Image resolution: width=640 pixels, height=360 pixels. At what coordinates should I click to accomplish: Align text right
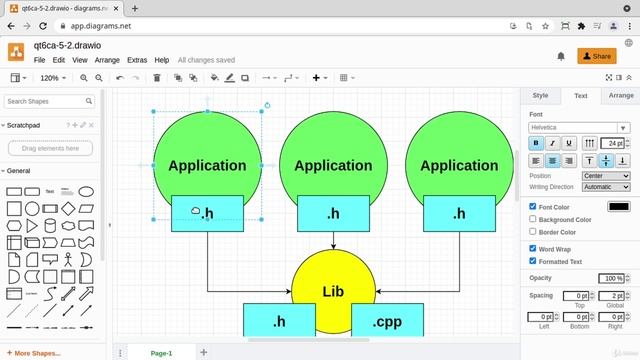[569, 161]
